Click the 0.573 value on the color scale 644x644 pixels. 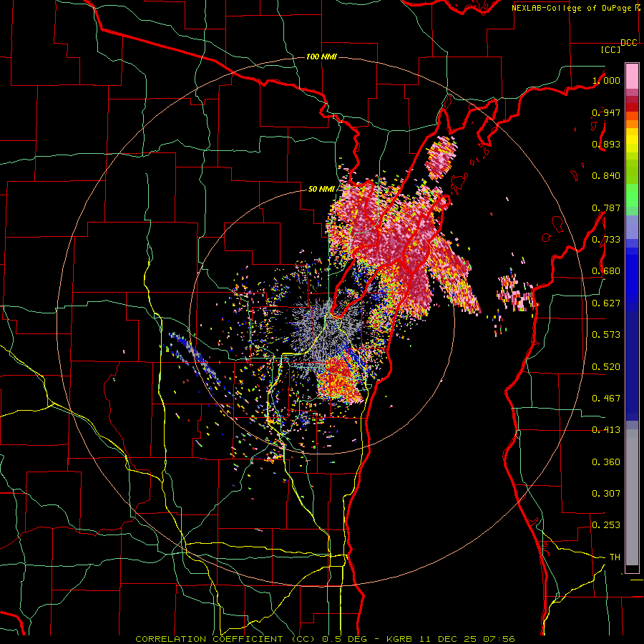coord(606,335)
